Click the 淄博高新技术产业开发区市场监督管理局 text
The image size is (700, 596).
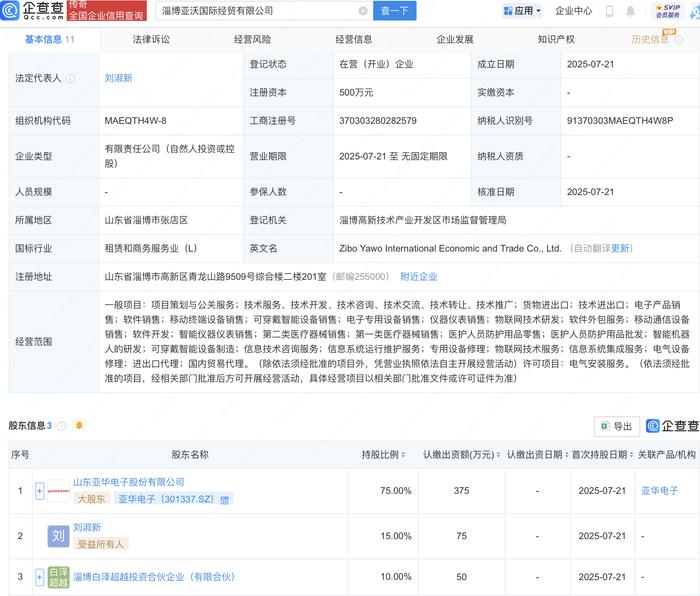click(x=422, y=220)
